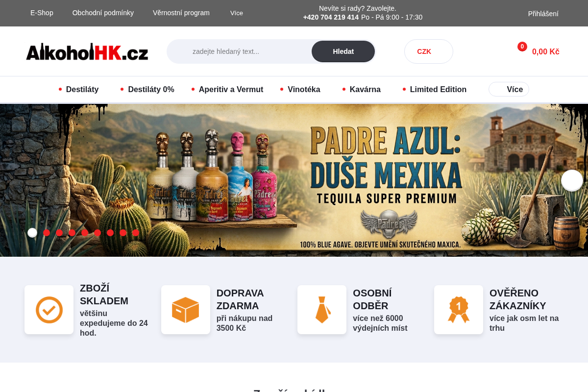This screenshot has width=588, height=392.
Task: Select the sixth banner slide dot
Action: [x=98, y=233]
